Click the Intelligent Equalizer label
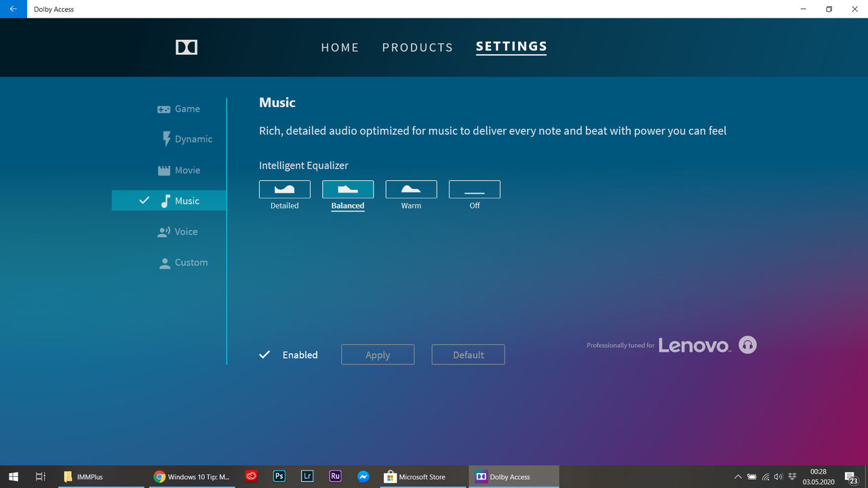 click(x=304, y=165)
